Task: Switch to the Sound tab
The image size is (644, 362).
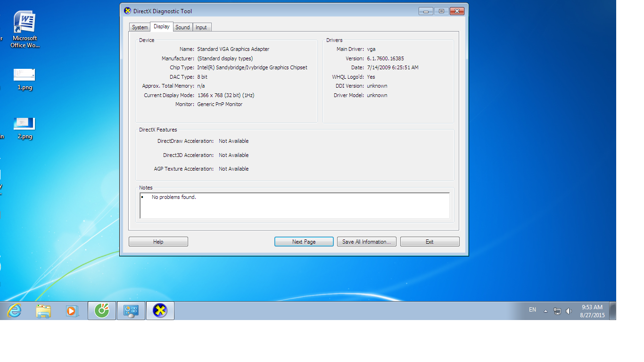Action: click(x=182, y=27)
